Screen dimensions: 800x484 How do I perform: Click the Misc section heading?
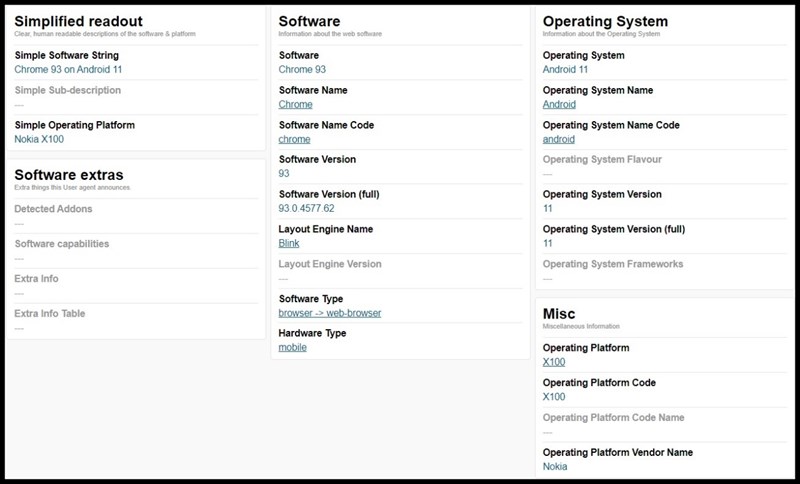point(559,314)
